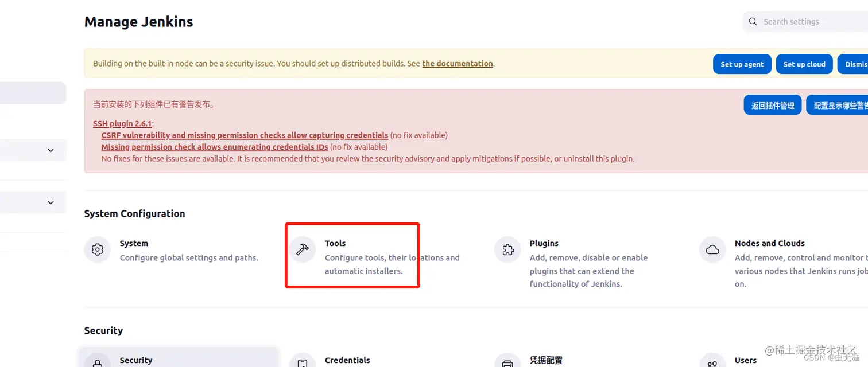
Task: Expand the lower sidebar chevron
Action: (51, 202)
